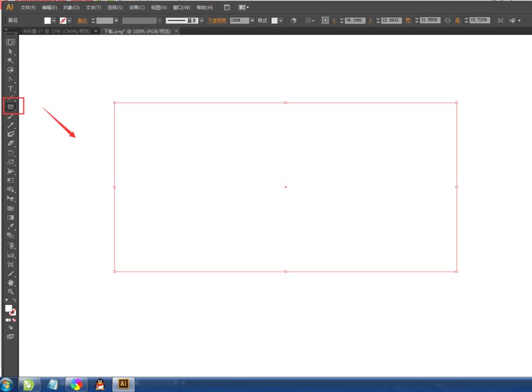The image size is (532, 392).
Task: Select the Selection tool (black arrow)
Action: pos(11,43)
